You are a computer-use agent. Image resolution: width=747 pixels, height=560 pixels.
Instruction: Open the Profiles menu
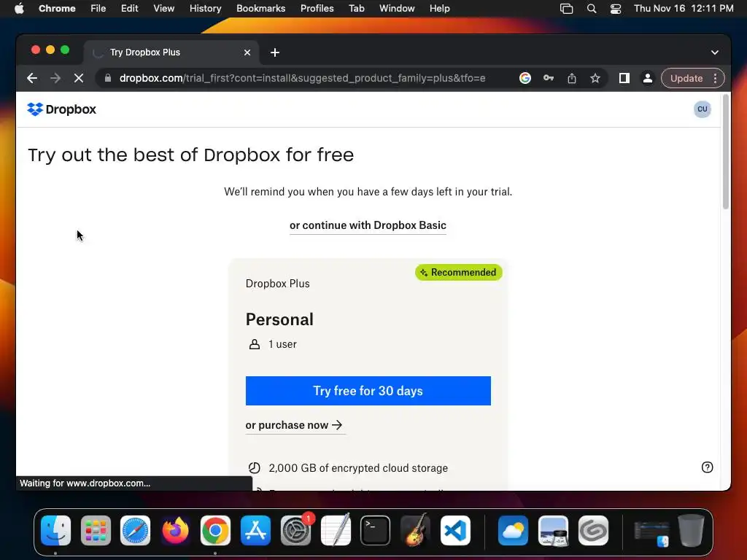click(317, 9)
